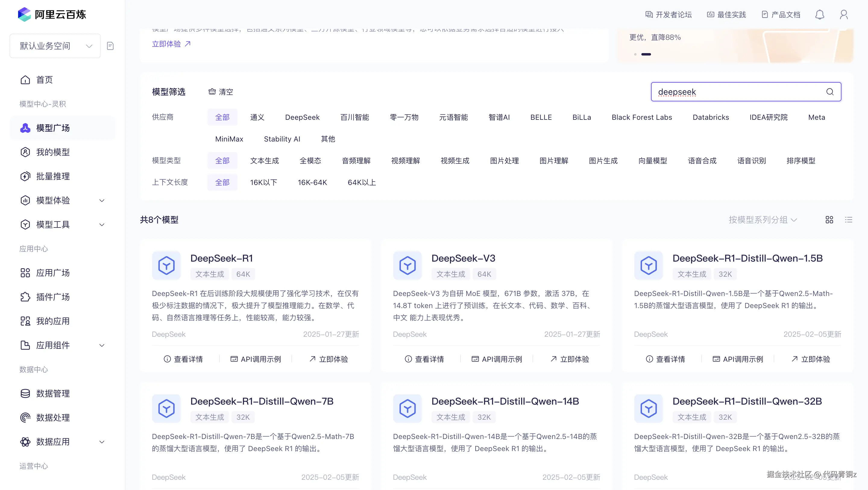Screen dimensions: 868x490
Task: Open the user account avatar icon
Action: (844, 14)
